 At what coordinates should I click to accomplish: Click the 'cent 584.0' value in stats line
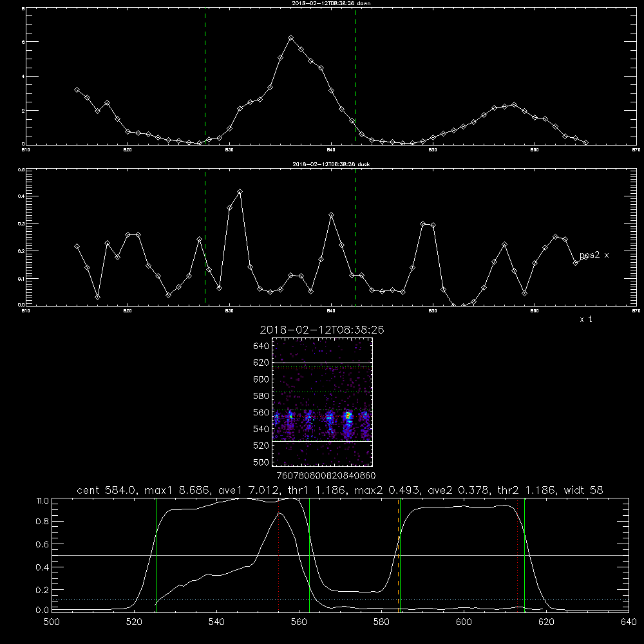click(x=106, y=490)
